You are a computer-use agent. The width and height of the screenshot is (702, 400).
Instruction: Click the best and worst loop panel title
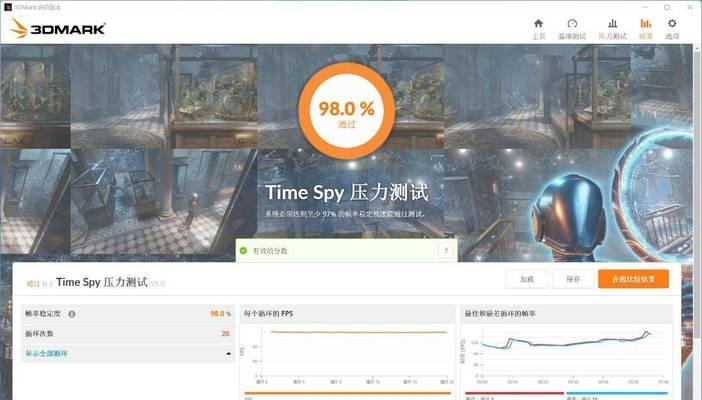(500, 314)
